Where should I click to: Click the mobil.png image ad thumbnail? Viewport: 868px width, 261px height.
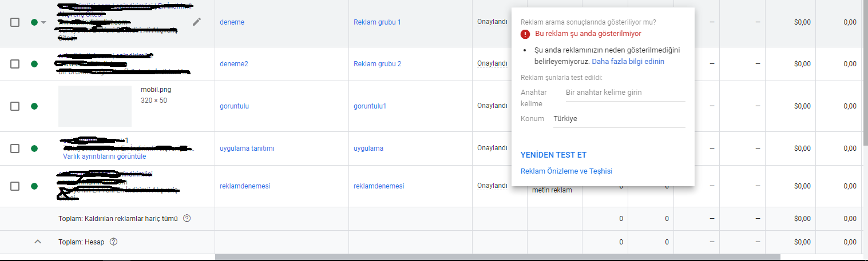(x=95, y=106)
